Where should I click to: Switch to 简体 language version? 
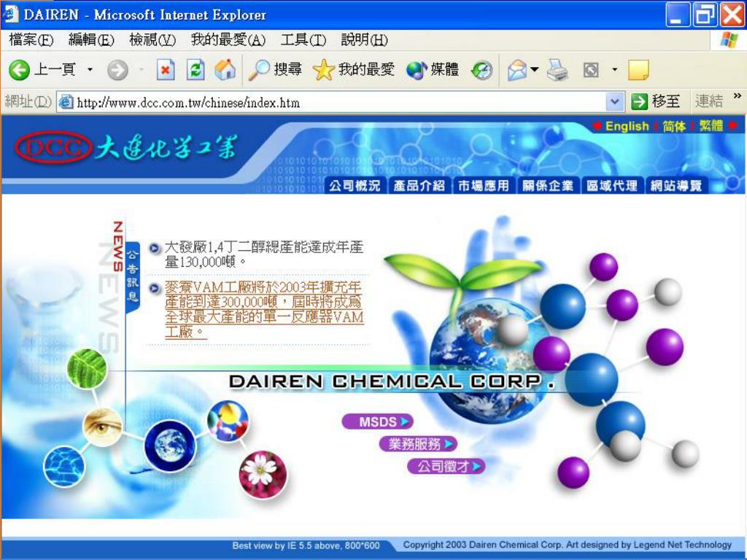click(674, 126)
